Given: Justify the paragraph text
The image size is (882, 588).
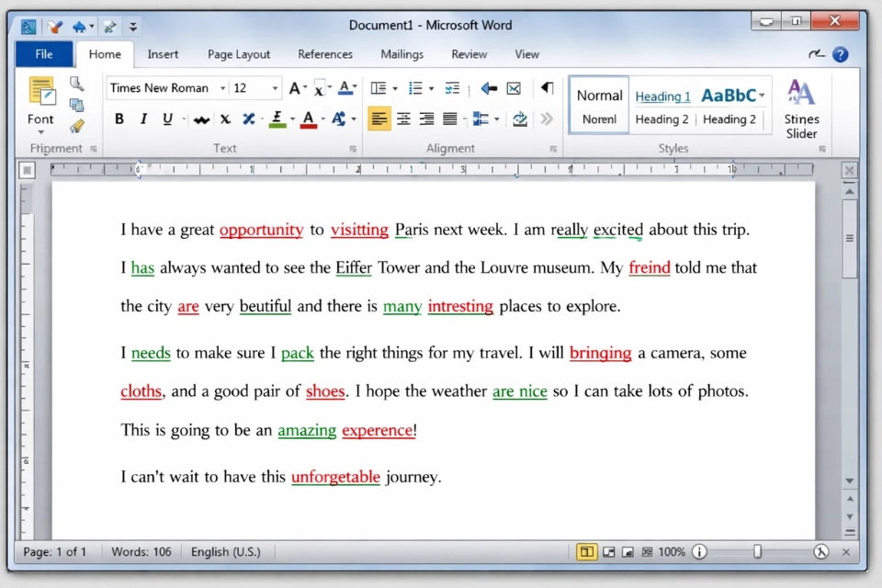Looking at the screenshot, I should 450,119.
